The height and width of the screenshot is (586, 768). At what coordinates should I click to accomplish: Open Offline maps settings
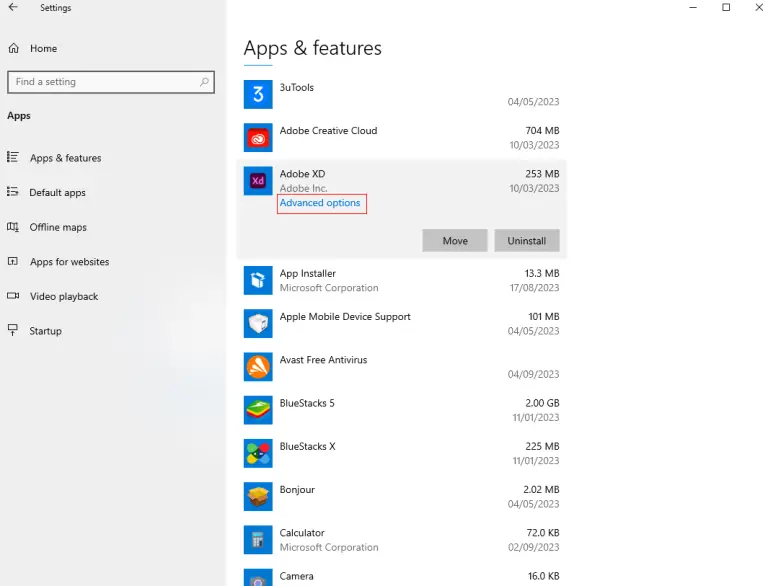pyautogui.click(x=58, y=227)
